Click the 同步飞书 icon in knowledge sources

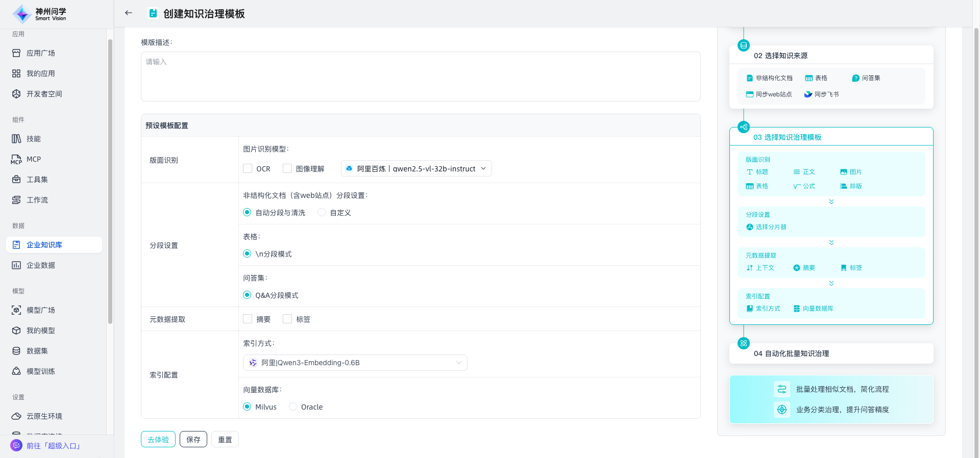(x=808, y=94)
